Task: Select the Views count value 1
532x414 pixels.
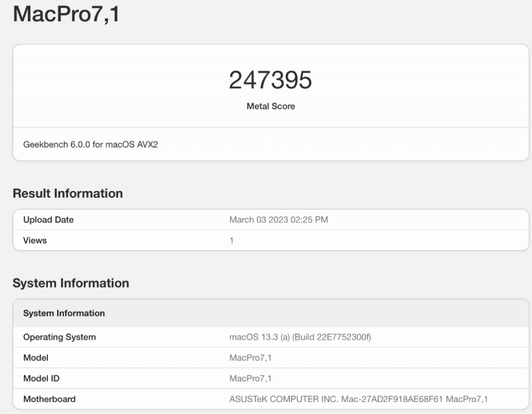Action: (231, 240)
